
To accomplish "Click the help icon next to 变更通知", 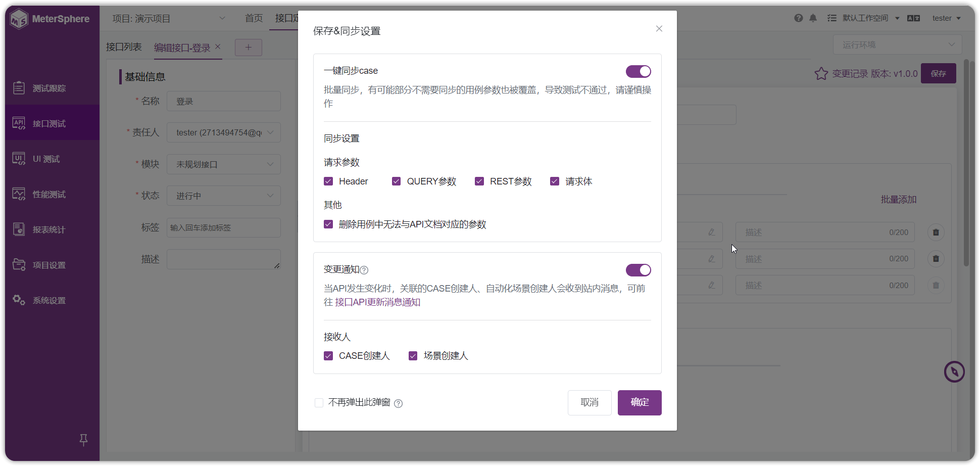I will (364, 270).
